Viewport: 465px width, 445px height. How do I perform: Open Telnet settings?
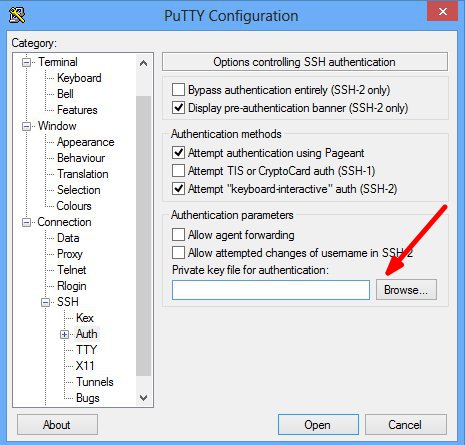(x=72, y=270)
